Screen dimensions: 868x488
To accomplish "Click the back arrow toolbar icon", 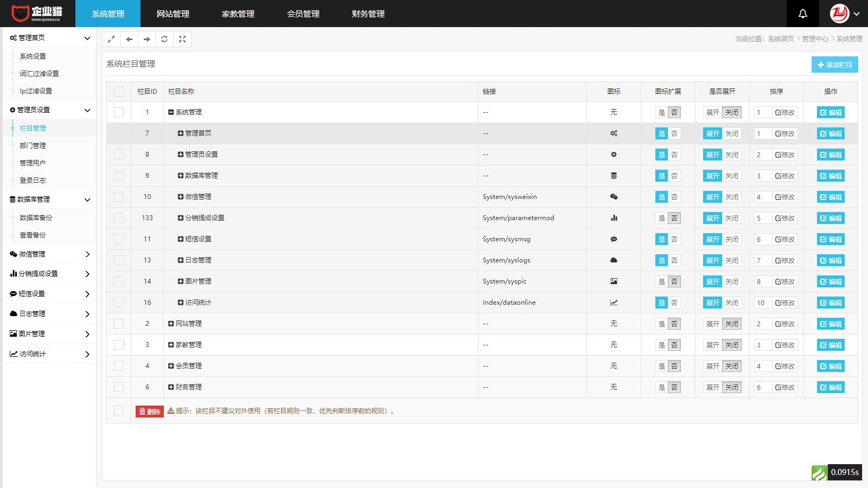I will (x=129, y=39).
